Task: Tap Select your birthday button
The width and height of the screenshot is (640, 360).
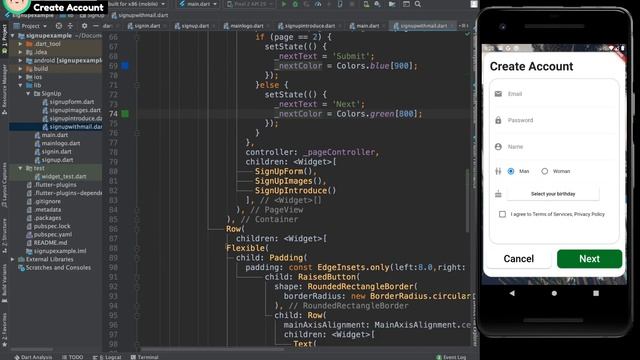Action: [553, 194]
